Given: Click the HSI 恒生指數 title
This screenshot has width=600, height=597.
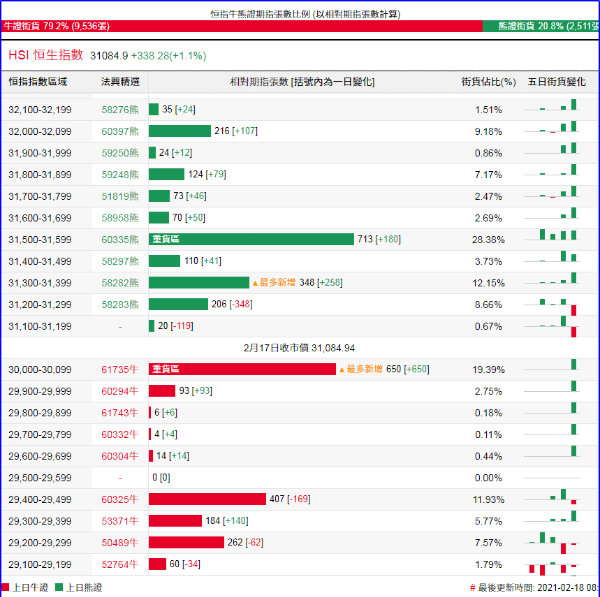Looking at the screenshot, I should tap(46, 55).
